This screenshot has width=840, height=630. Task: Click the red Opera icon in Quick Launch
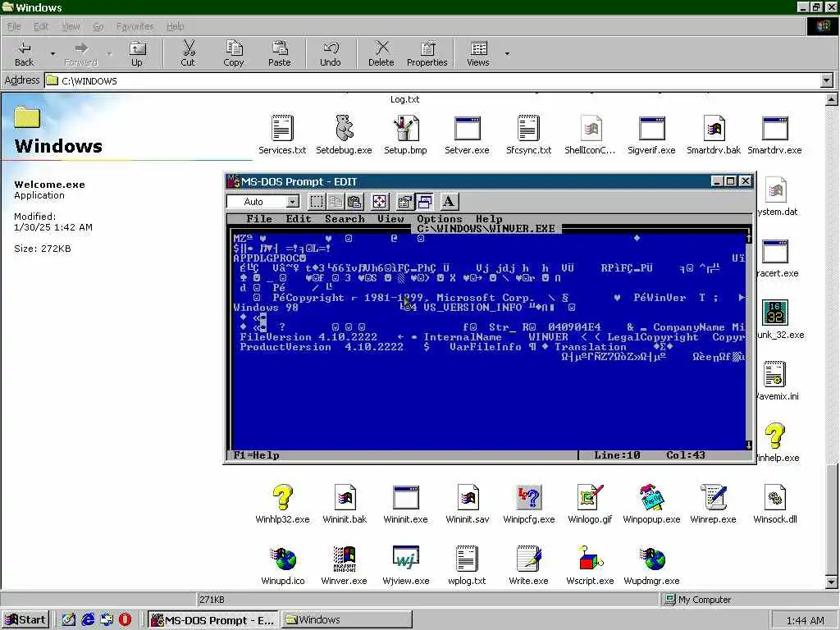pos(125,620)
